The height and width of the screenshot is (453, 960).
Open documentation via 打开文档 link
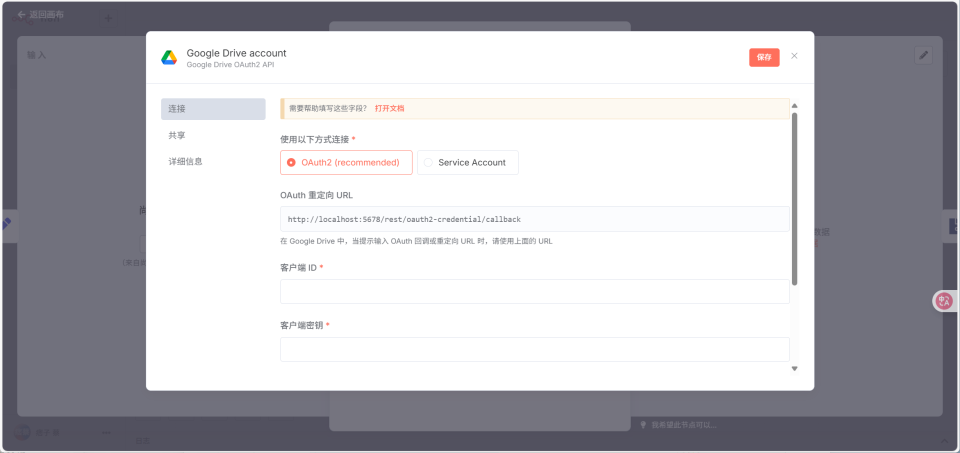coord(389,108)
